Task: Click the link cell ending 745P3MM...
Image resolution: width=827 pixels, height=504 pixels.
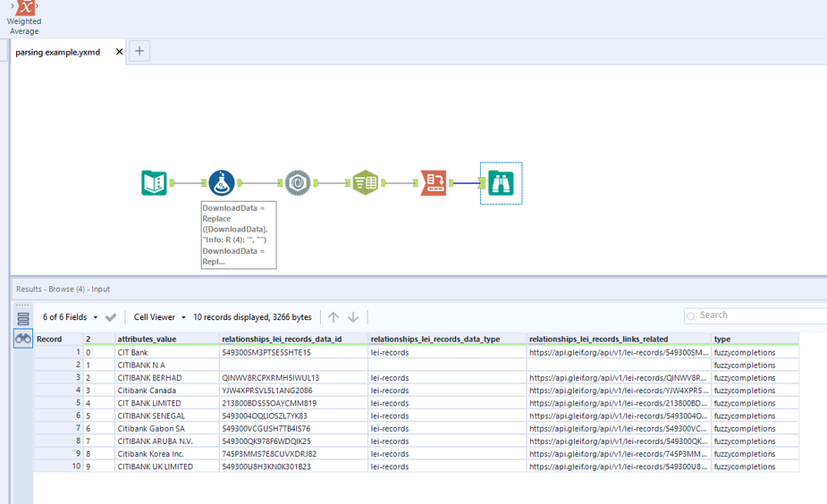Action: pos(619,453)
